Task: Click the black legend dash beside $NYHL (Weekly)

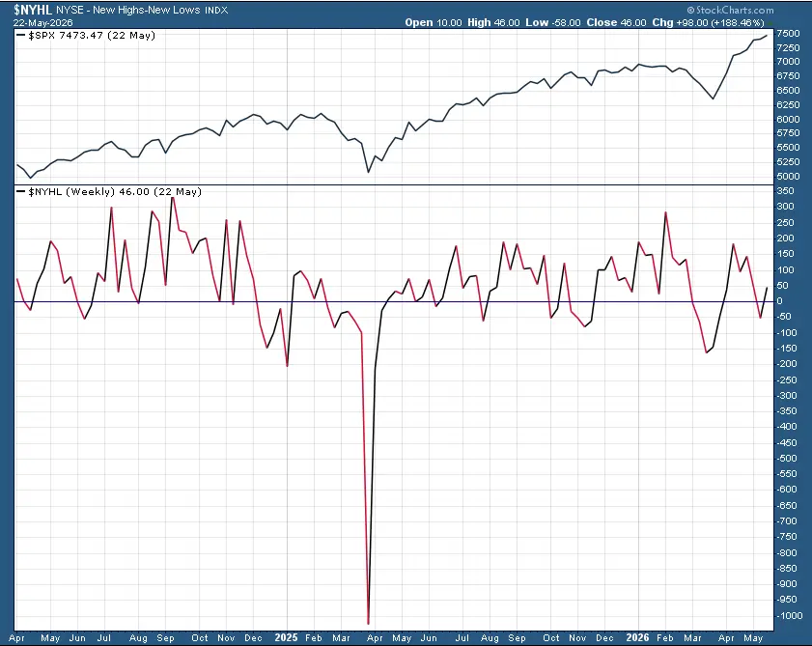Action: [x=20, y=192]
